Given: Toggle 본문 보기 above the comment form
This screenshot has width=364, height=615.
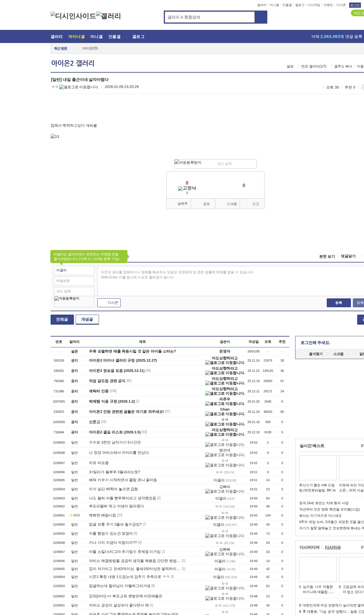Looking at the screenshot, I should (x=327, y=256).
